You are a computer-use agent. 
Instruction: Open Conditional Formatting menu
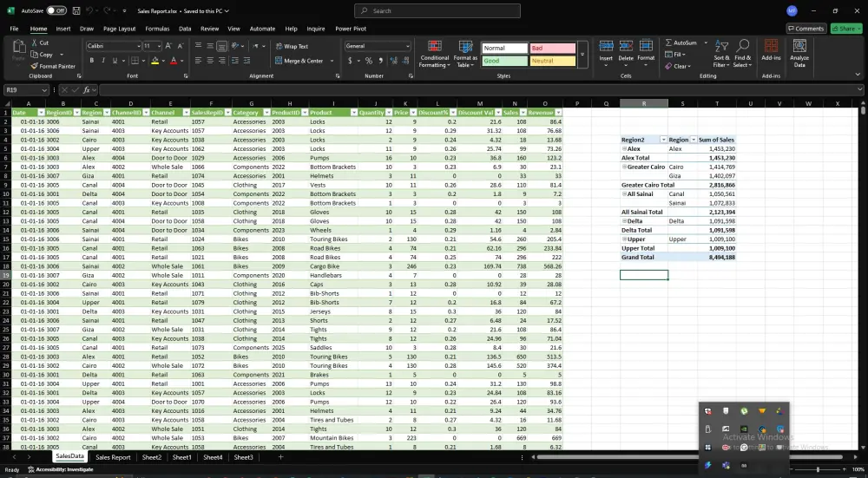coord(435,54)
